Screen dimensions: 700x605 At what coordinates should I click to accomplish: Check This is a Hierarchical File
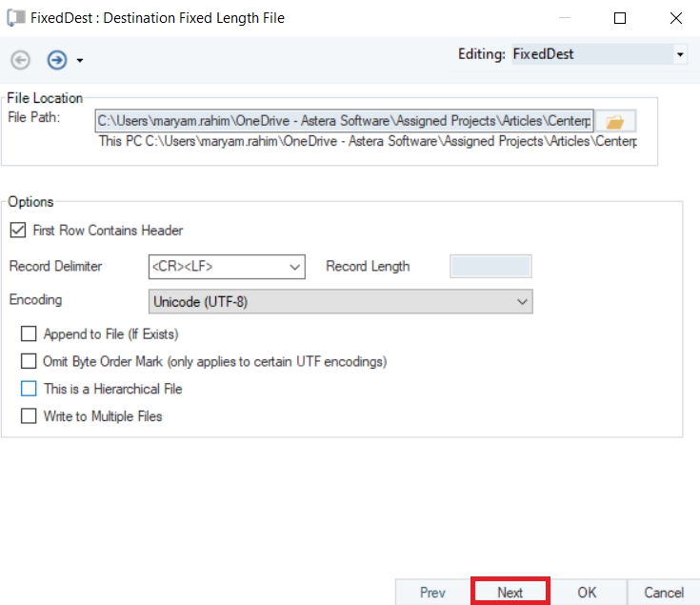tap(29, 389)
